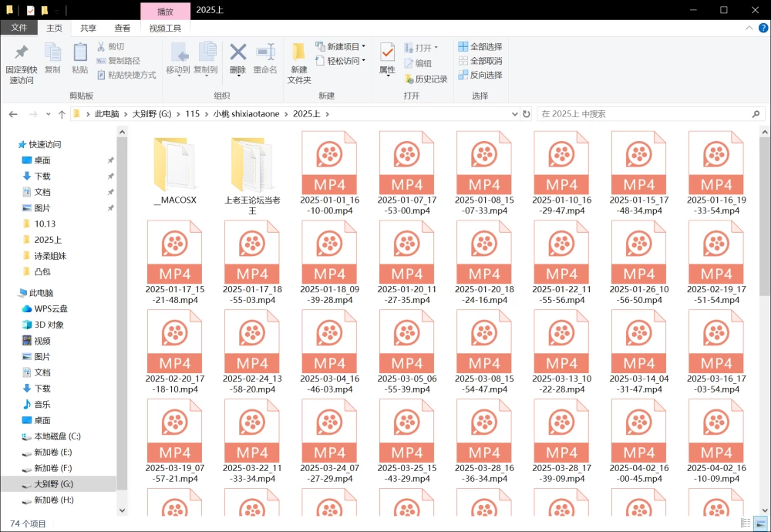This screenshot has width=771, height=532.
Task: Click Copy path (复制路径) in the ribbon
Action: click(x=118, y=60)
